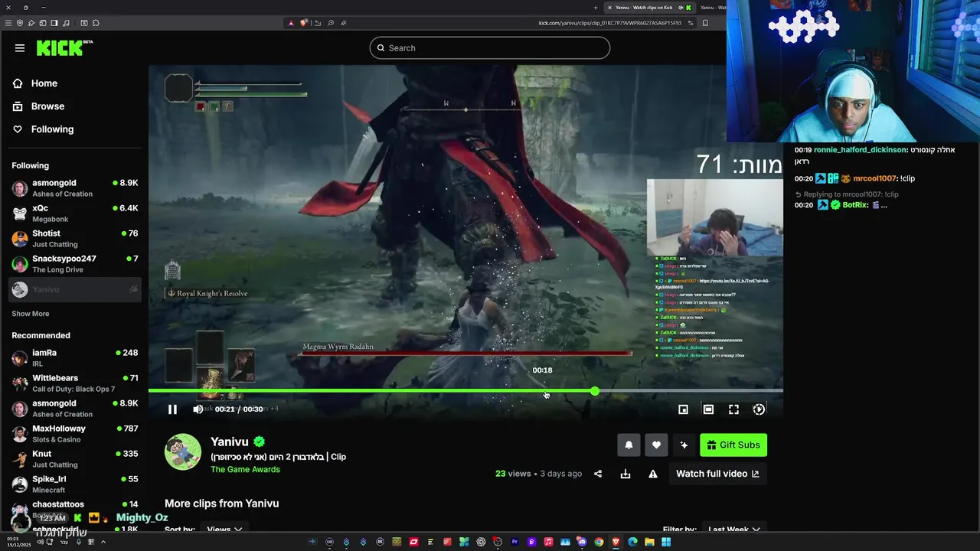Viewport: 980px width, 551px height.
Task: Click the browser shield icon in toolbar
Action: coord(20,23)
